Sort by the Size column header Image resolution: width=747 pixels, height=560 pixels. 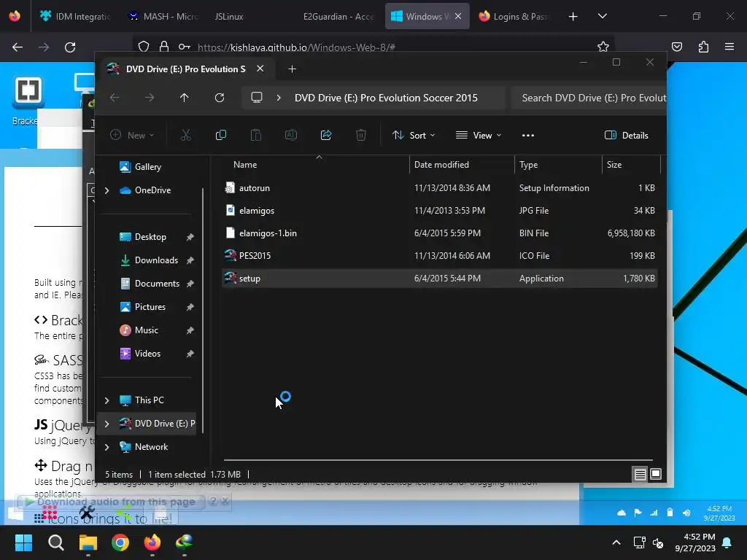tap(631, 165)
